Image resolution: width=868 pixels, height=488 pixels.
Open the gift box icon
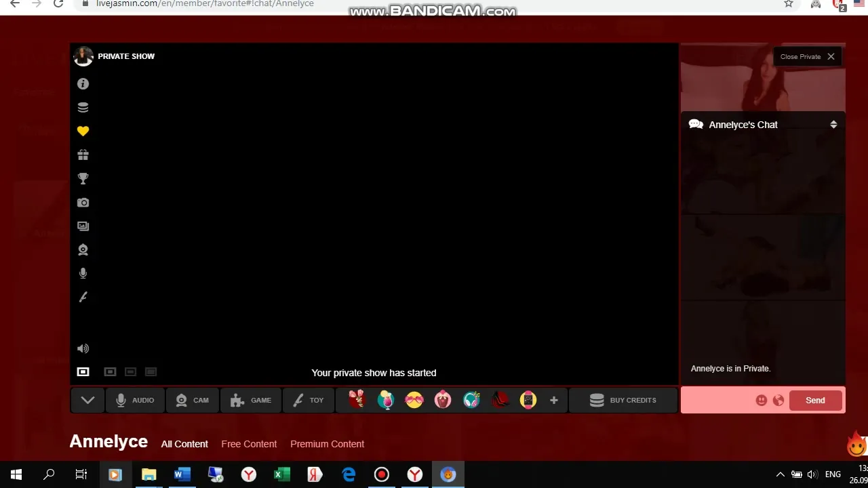coord(83,155)
